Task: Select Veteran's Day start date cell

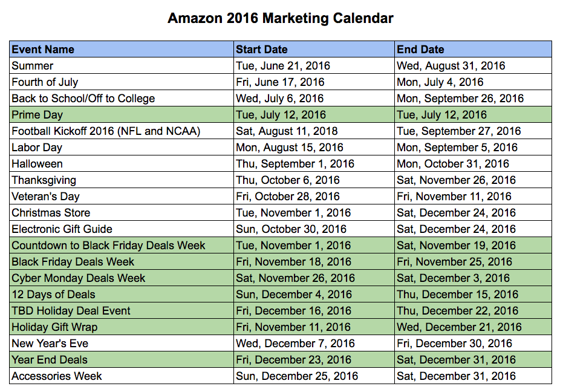Action: coord(314,197)
